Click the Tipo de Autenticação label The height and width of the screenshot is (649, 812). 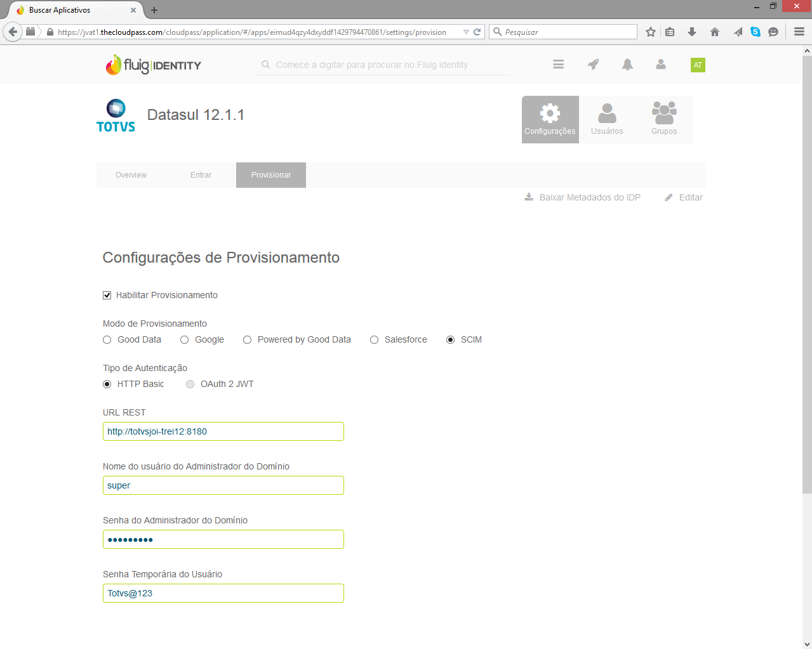(145, 368)
